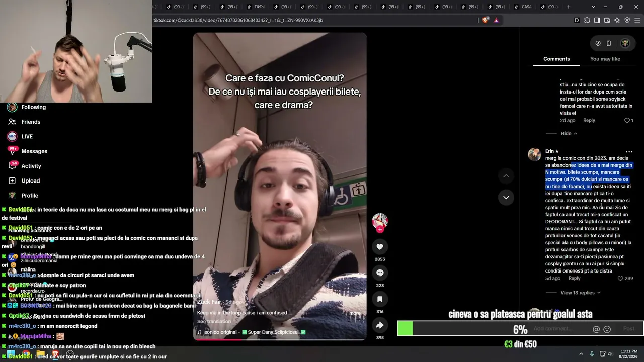644x362 pixels.
Task: Expand the video caption with more
Action: click(355, 313)
